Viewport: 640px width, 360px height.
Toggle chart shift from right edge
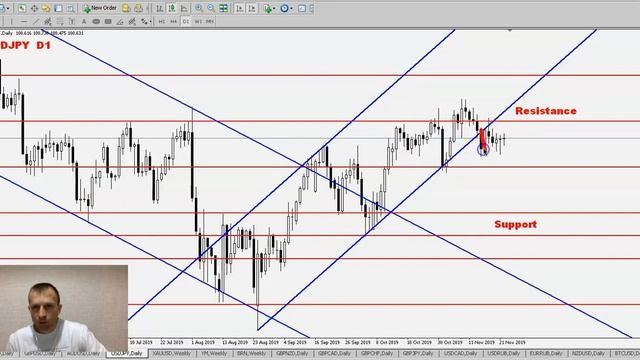[x=252, y=8]
